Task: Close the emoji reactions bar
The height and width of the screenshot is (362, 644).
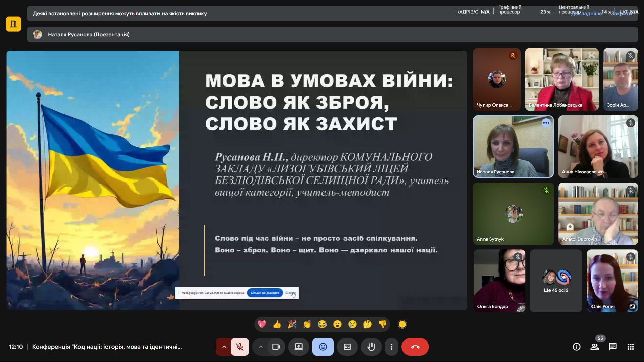Action: [x=323, y=347]
